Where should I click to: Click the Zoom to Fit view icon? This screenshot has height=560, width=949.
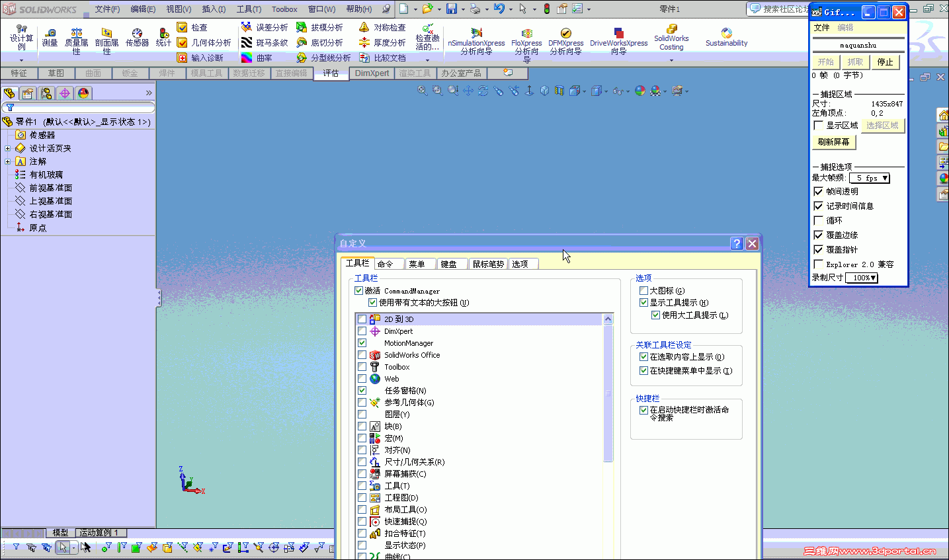click(422, 91)
